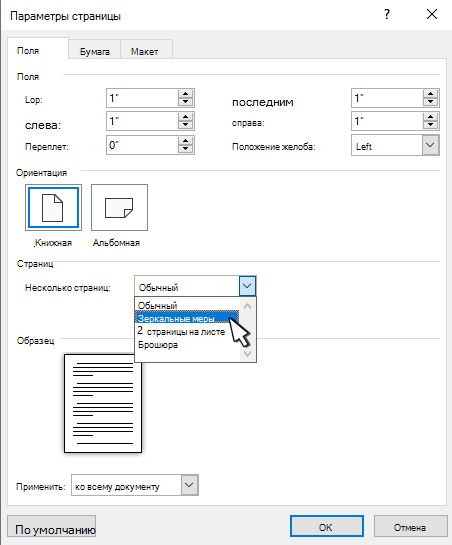The width and height of the screenshot is (452, 545).
Task: Open the Применить scope dropdown
Action: [189, 485]
